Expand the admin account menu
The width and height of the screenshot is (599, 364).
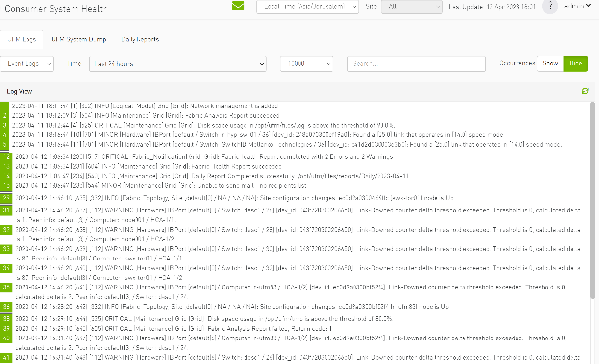574,6
